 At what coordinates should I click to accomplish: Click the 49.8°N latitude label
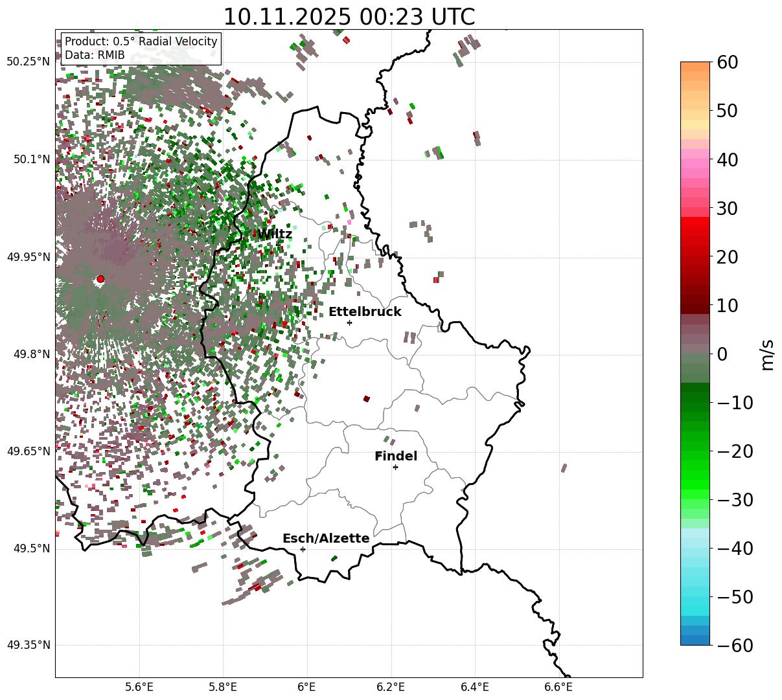pos(30,354)
